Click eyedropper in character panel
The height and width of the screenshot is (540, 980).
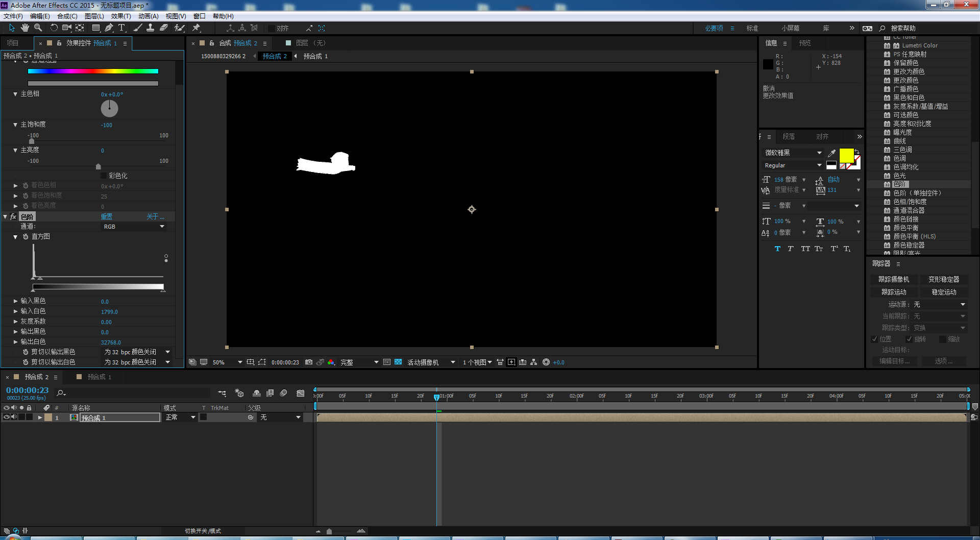click(831, 153)
